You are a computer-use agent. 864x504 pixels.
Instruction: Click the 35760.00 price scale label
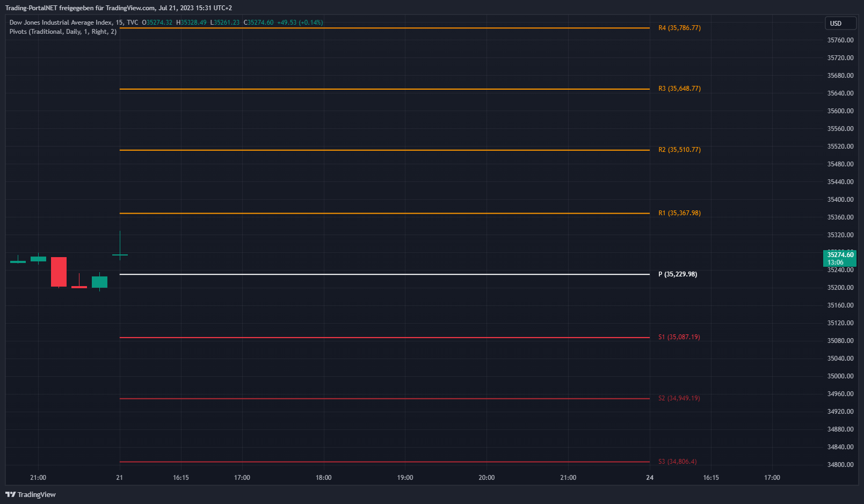click(840, 40)
